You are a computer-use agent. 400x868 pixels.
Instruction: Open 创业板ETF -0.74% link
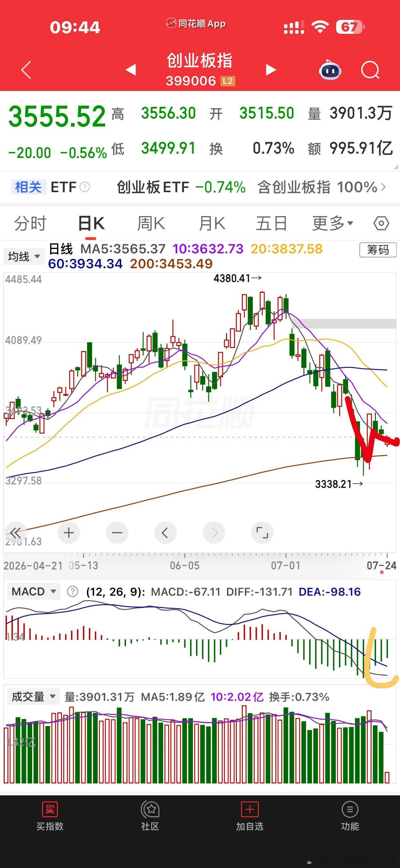pyautogui.click(x=181, y=187)
